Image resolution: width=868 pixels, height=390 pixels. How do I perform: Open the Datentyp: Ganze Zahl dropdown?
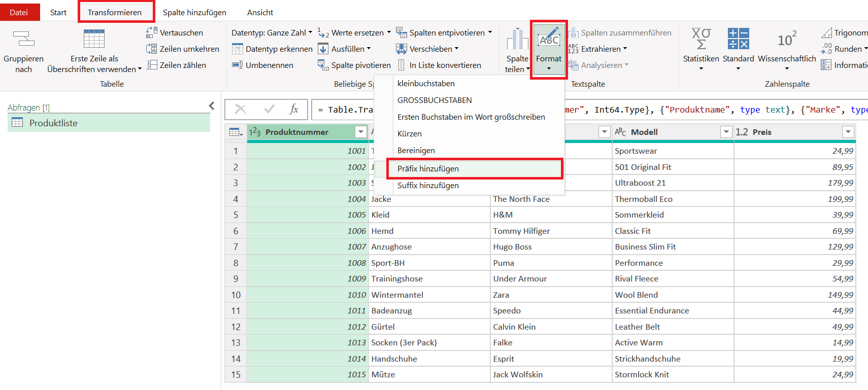coord(272,32)
